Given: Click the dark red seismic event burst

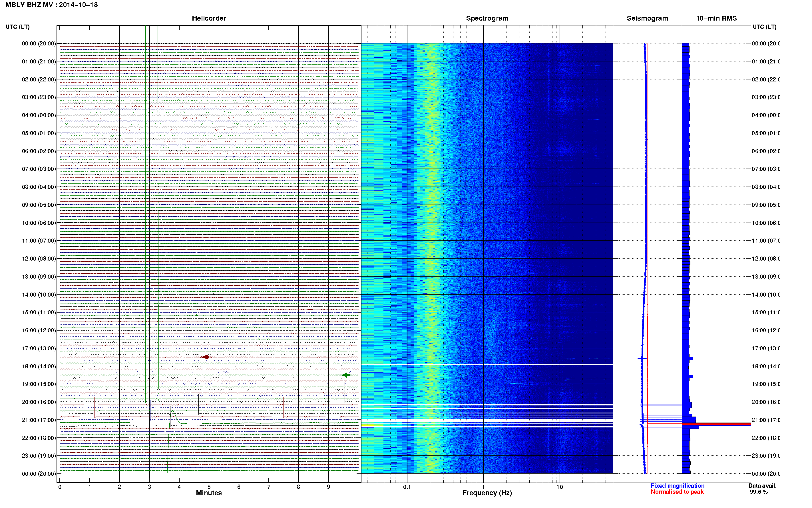Looking at the screenshot, I should pos(206,357).
